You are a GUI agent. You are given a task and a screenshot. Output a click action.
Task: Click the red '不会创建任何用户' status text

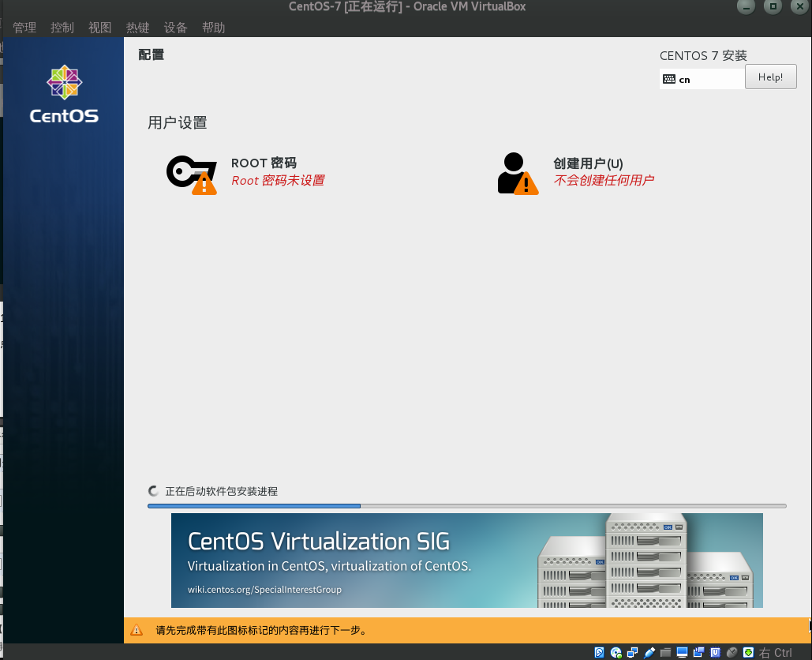tap(604, 180)
